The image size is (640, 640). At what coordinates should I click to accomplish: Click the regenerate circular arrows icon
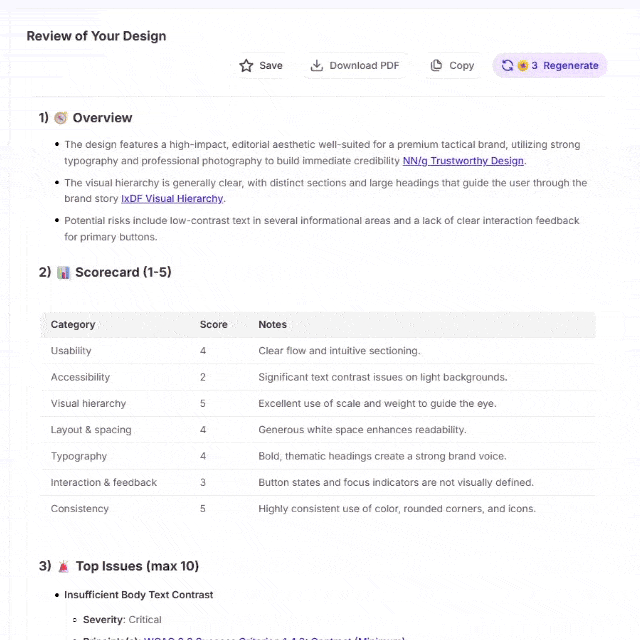[x=507, y=66]
